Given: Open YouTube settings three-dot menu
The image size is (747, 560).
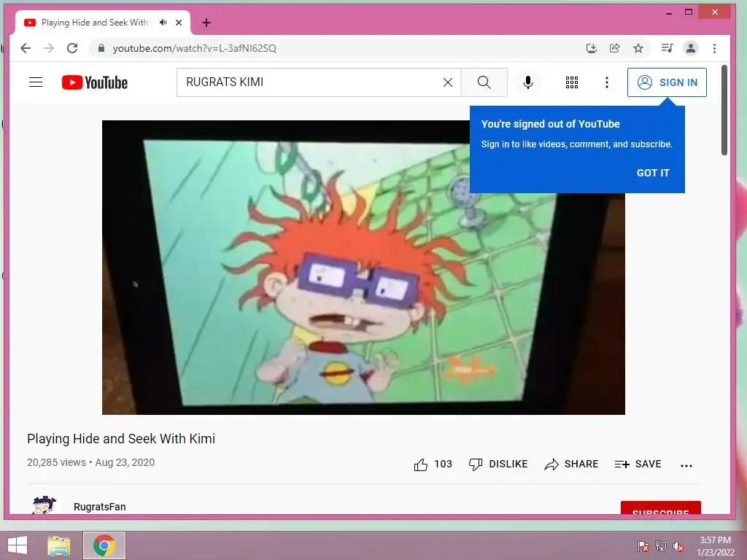Looking at the screenshot, I should 606,82.
